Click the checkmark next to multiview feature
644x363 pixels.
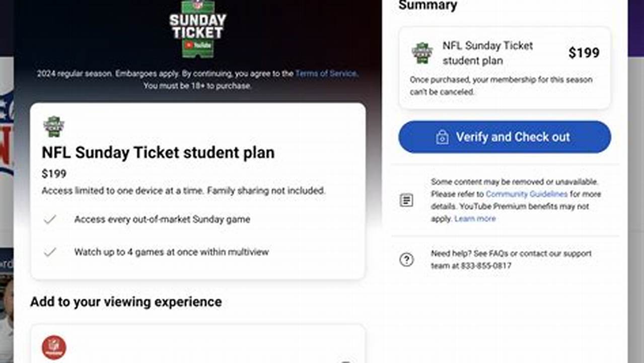click(x=50, y=252)
